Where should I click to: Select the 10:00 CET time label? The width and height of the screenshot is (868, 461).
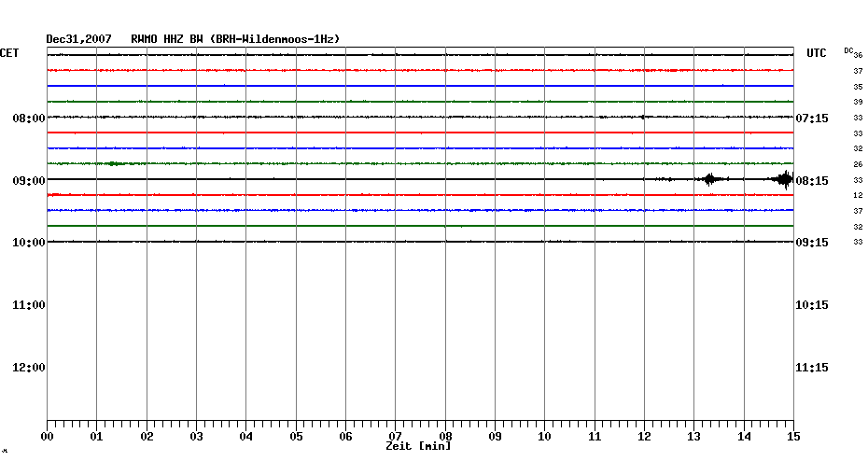(x=29, y=243)
